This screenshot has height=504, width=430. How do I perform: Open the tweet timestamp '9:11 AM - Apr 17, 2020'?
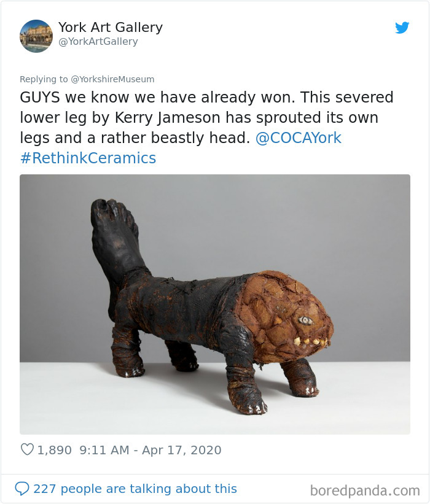tap(151, 450)
